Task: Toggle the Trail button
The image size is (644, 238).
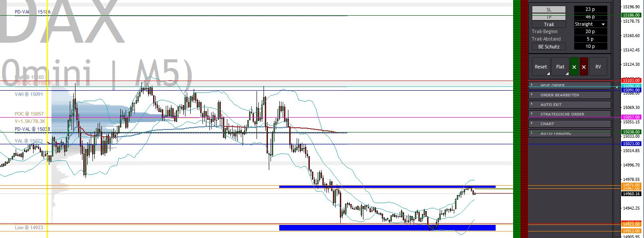Action: point(548,24)
